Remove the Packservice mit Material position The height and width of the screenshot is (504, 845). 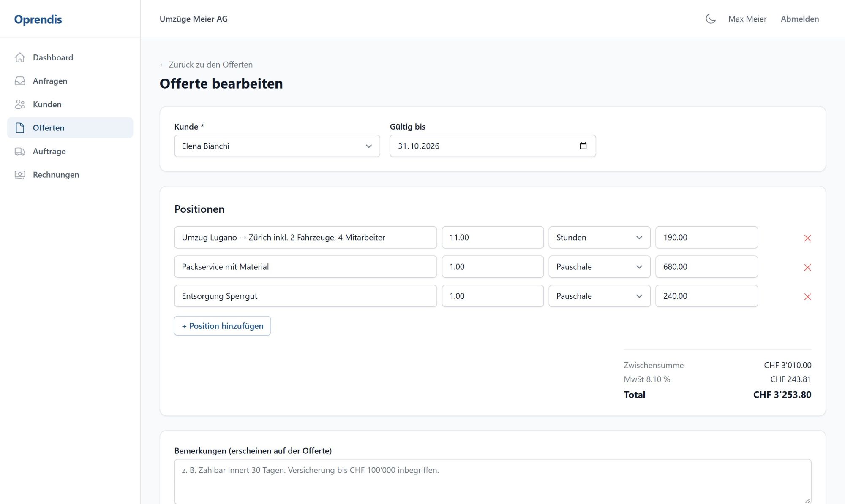pos(807,267)
